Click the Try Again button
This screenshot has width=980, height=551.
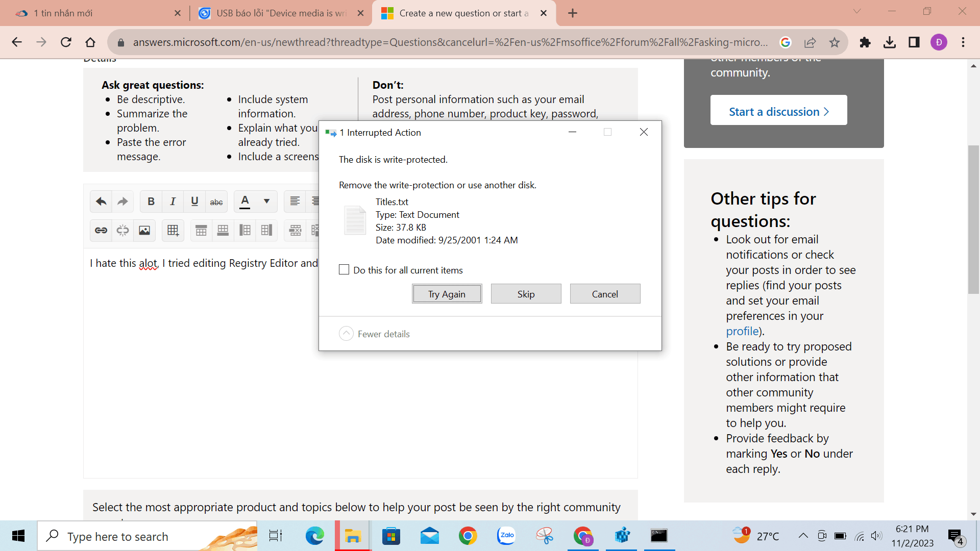[447, 294]
